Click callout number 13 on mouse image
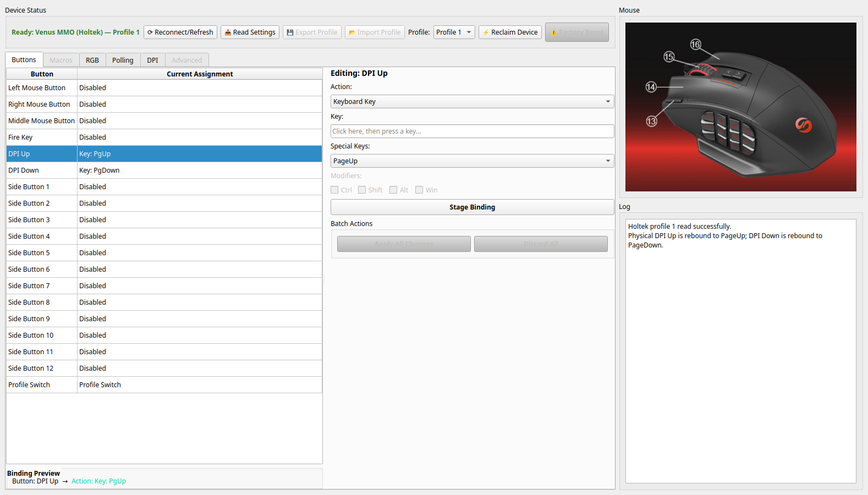The width and height of the screenshot is (868, 495). coord(652,121)
